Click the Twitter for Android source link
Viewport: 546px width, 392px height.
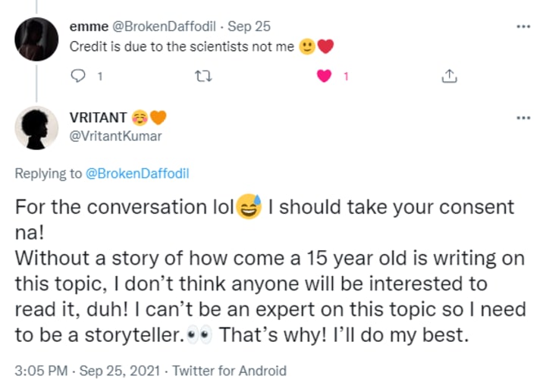pos(229,371)
